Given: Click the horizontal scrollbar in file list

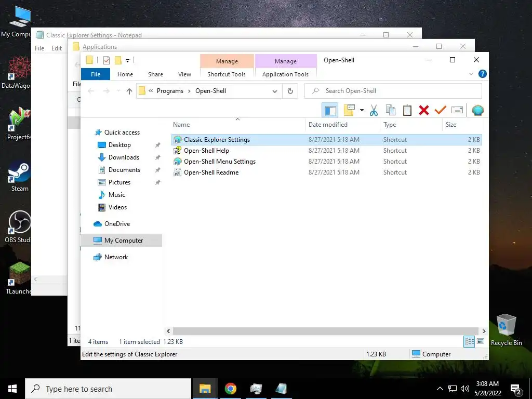Looking at the screenshot, I should 326,331.
